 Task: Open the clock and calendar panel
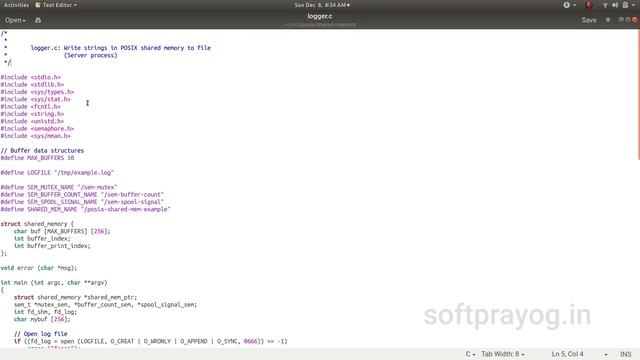pyautogui.click(x=322, y=5)
